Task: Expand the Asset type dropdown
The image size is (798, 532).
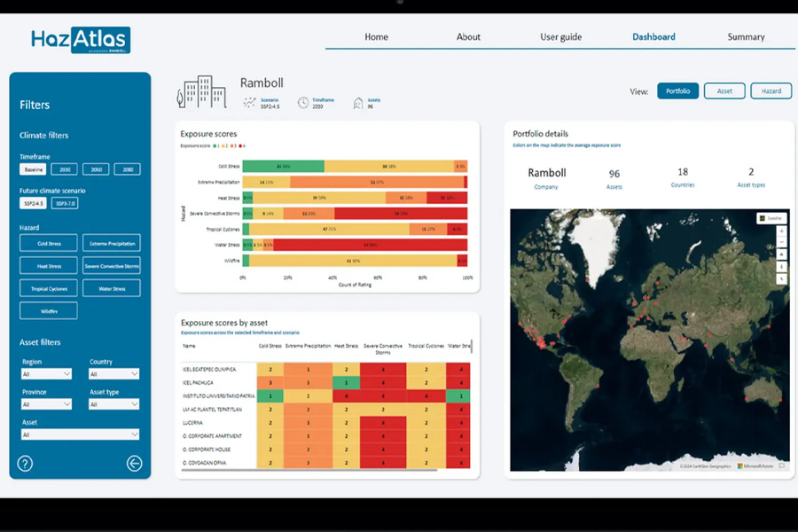Action: coord(114,404)
